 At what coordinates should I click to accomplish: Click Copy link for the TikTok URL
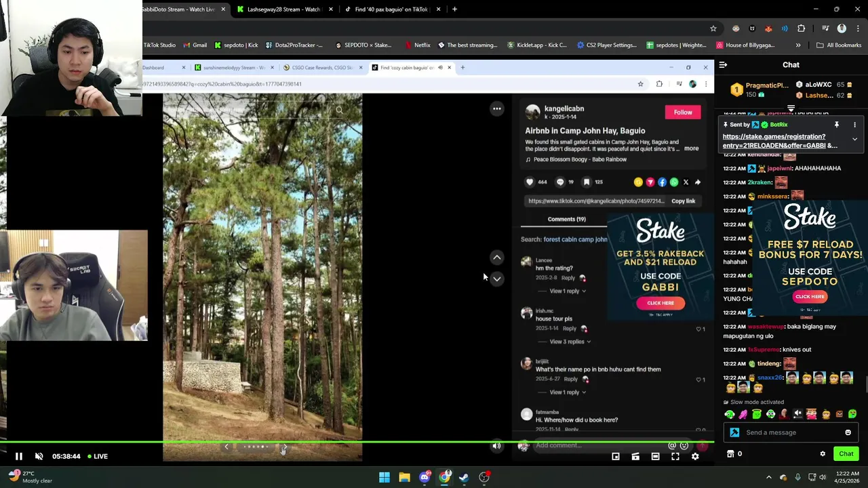click(x=683, y=201)
